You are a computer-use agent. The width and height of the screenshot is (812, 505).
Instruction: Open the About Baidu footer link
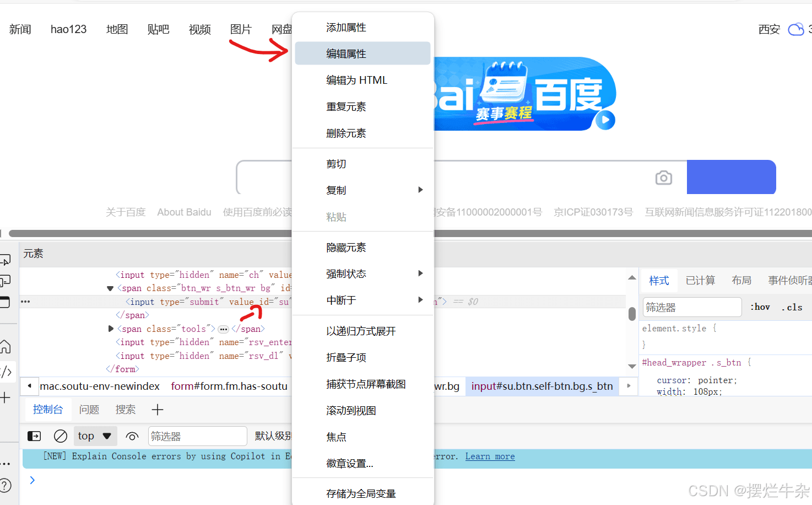(184, 212)
